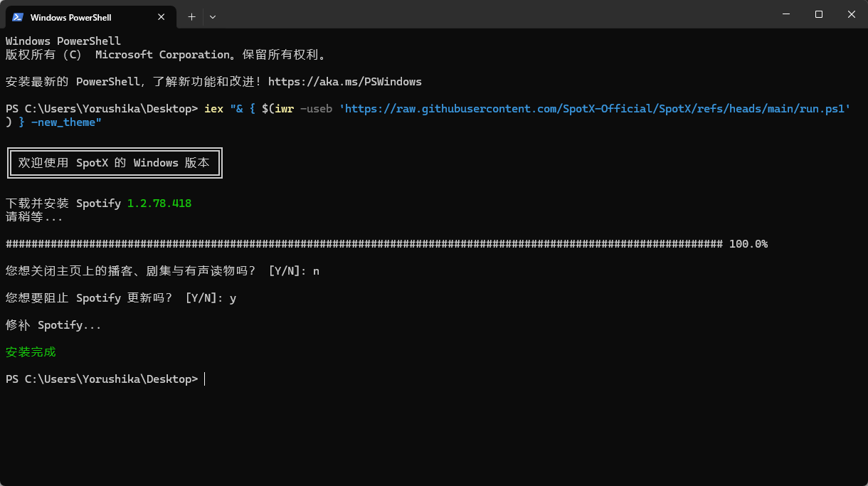Expand the new tab profile dropdown

tap(213, 17)
